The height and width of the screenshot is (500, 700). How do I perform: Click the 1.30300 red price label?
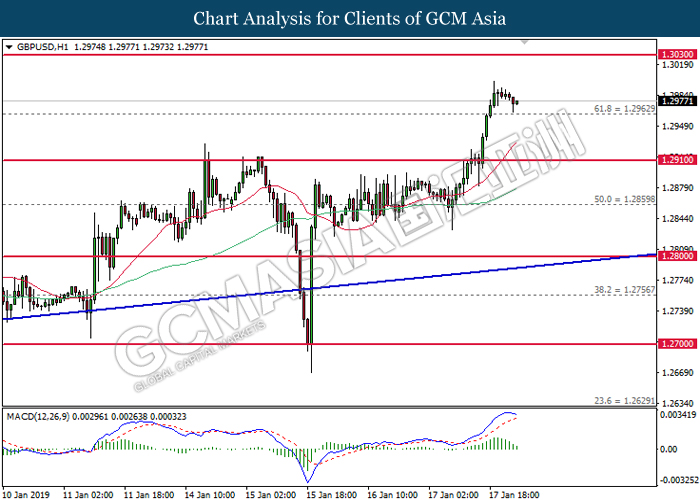(x=677, y=54)
